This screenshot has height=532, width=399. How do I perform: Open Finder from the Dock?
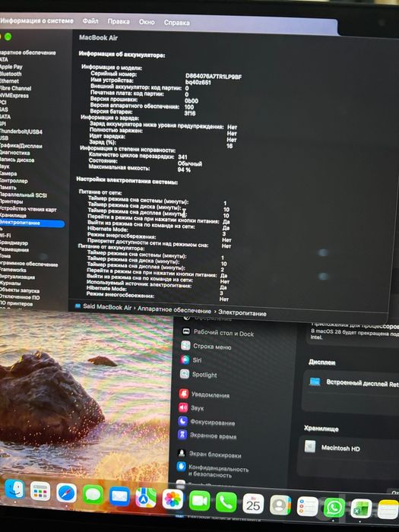(x=14, y=489)
